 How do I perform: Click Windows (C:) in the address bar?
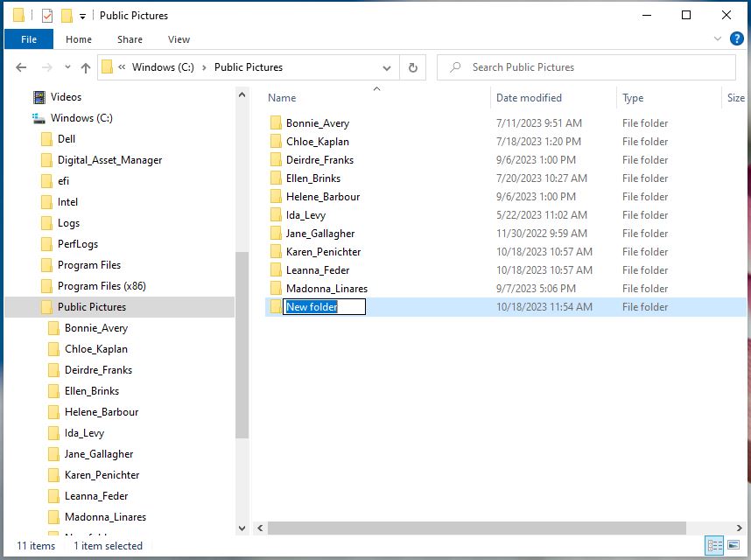point(163,67)
